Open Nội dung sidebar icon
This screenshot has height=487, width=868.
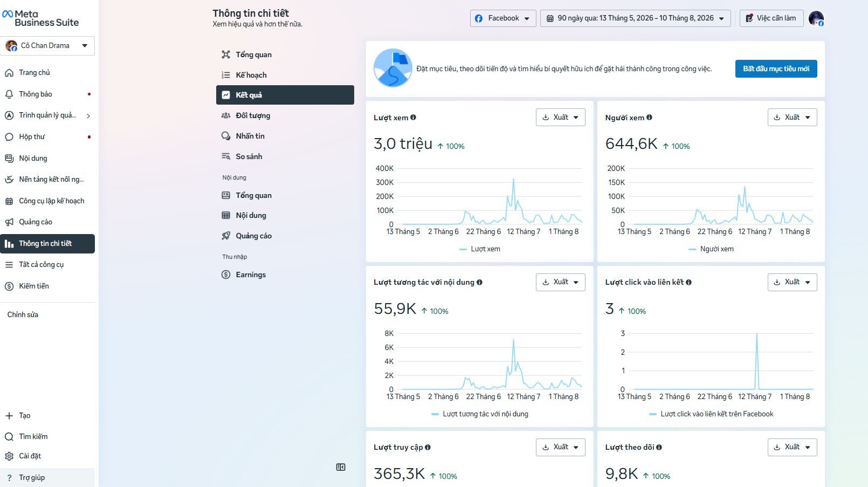9,159
